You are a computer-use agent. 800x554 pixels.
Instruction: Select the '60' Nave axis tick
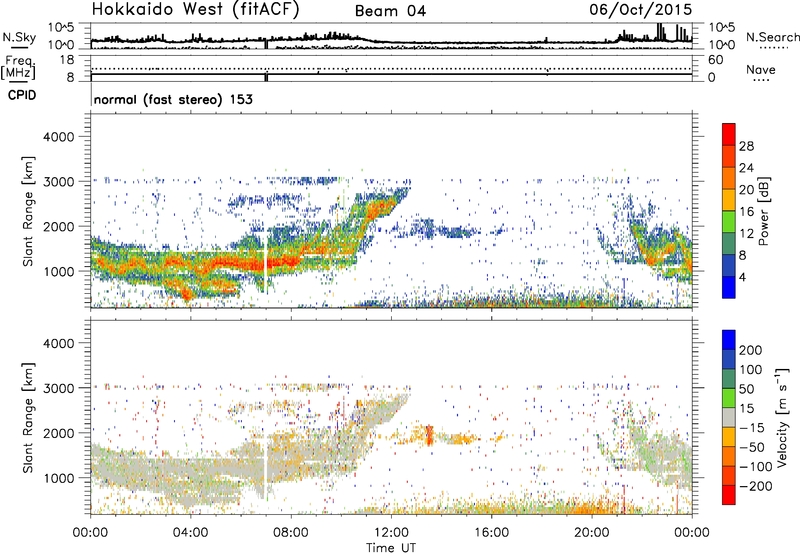point(715,60)
